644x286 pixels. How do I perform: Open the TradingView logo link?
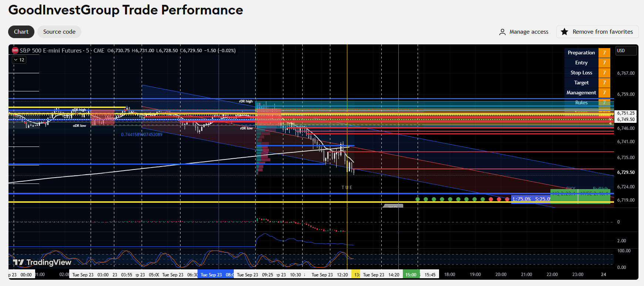[x=42, y=262]
